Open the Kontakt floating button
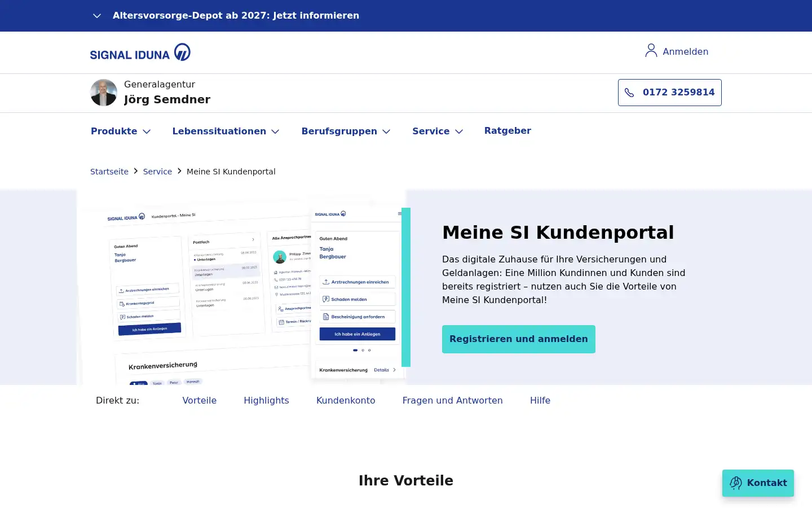This screenshot has height=508, width=812. tap(758, 483)
